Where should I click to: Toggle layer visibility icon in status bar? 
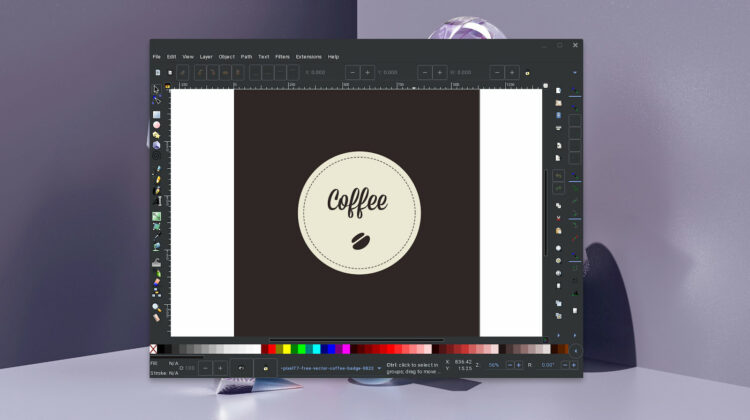click(240, 368)
